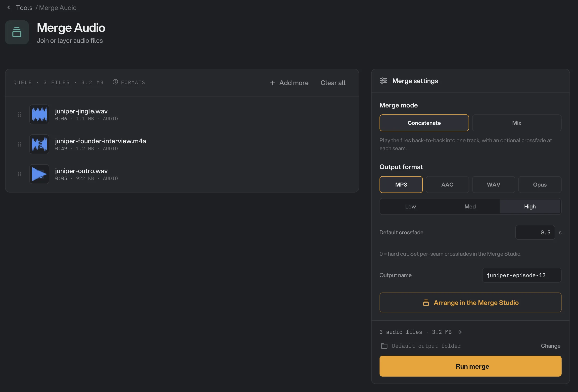Open Arrange in the Merge Studio
This screenshot has width=578, height=392.
point(470,302)
